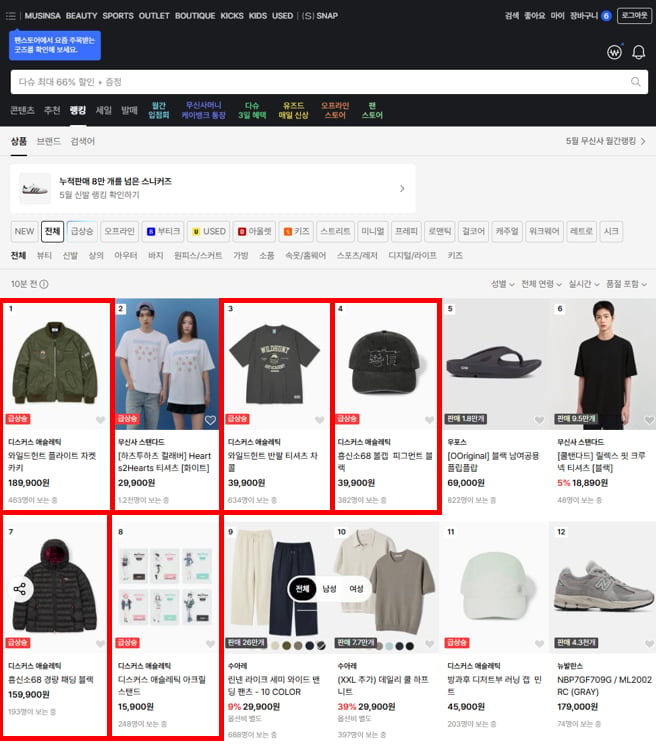Click the cart count badge showing 6
Viewport: 656px width, 751px height.
click(x=606, y=16)
